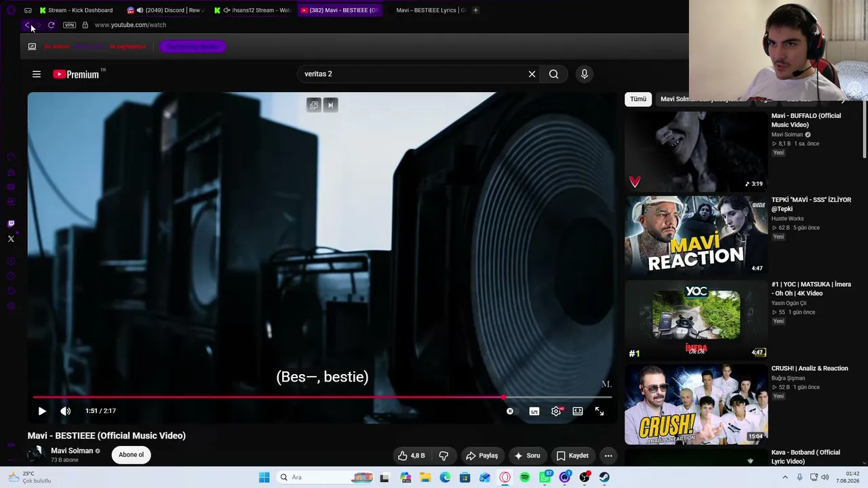The image size is (868, 488).
Task: Save video with Kaydet
Action: 572,455
